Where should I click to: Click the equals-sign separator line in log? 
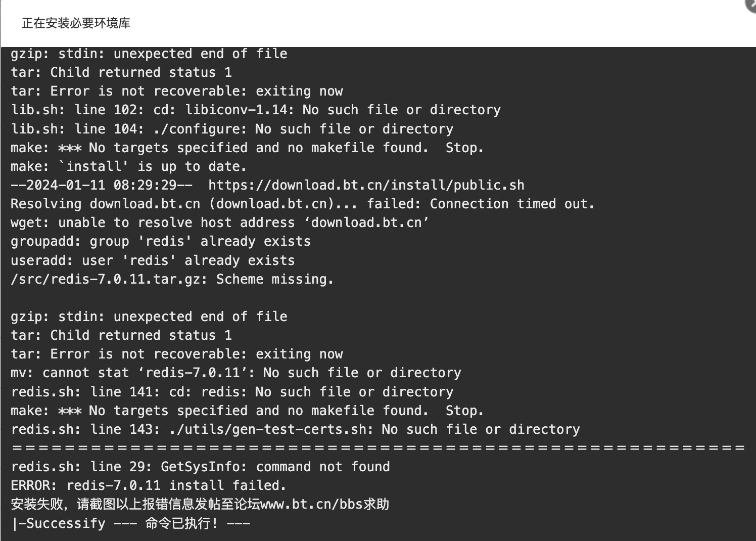(x=378, y=448)
